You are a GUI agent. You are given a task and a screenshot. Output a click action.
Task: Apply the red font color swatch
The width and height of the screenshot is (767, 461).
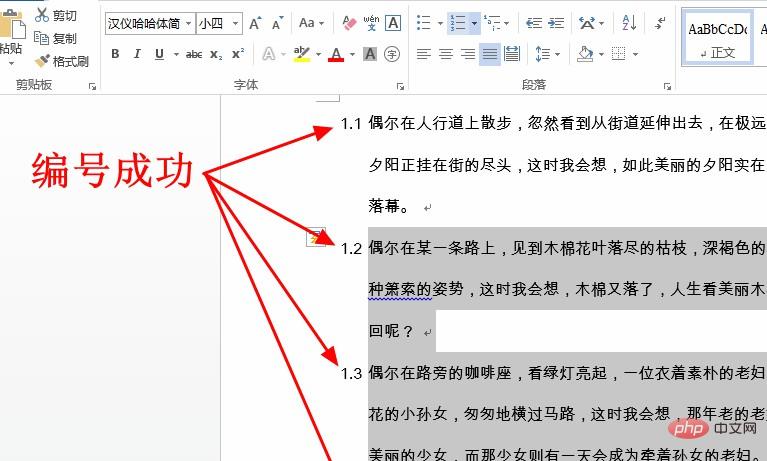(x=336, y=54)
